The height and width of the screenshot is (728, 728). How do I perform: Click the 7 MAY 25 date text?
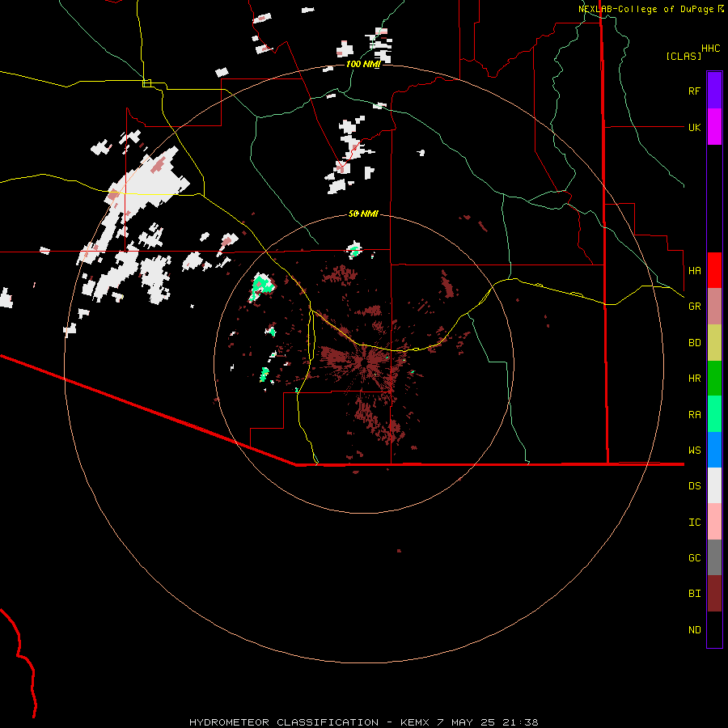(x=467, y=722)
